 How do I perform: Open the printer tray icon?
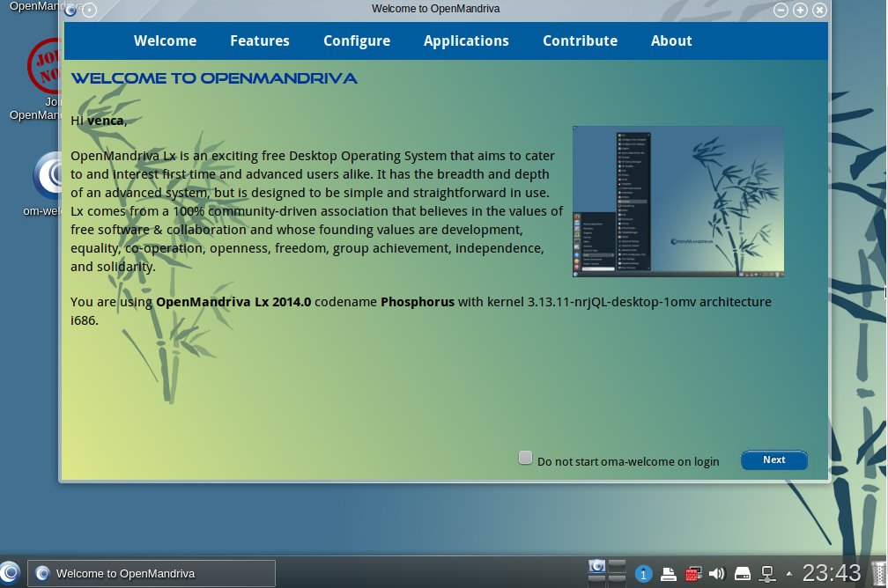pos(669,574)
